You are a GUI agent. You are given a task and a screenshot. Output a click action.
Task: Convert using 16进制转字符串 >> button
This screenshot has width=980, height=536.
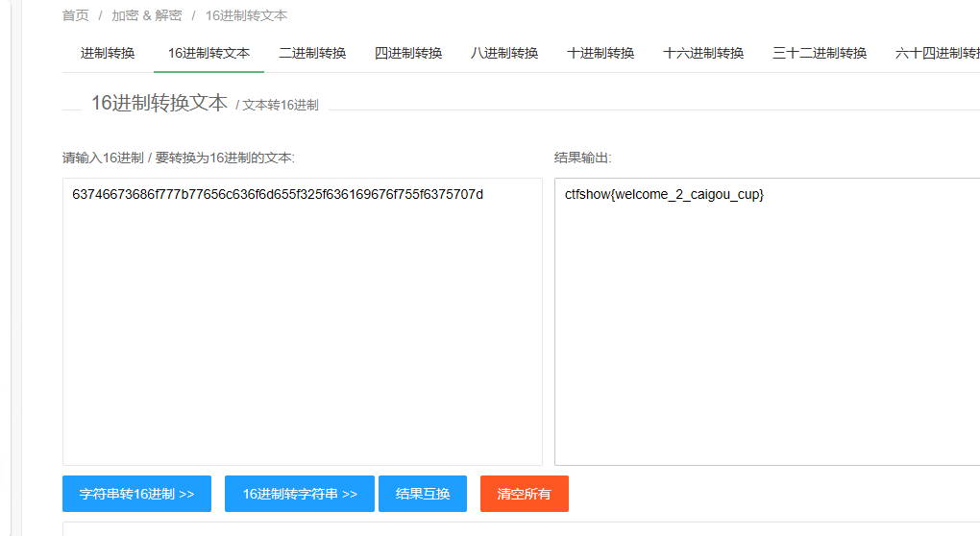(x=300, y=494)
